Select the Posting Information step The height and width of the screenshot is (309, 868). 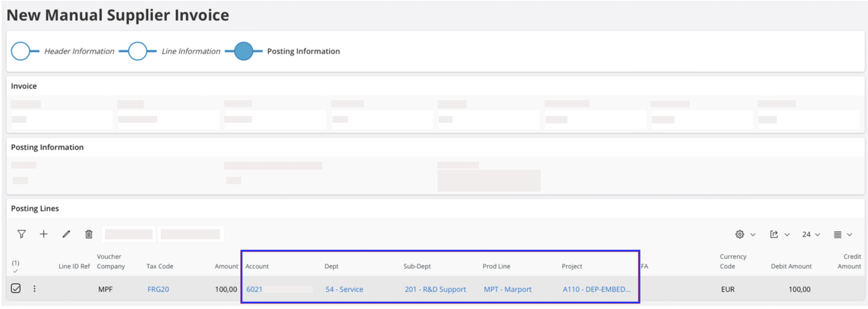click(x=244, y=51)
